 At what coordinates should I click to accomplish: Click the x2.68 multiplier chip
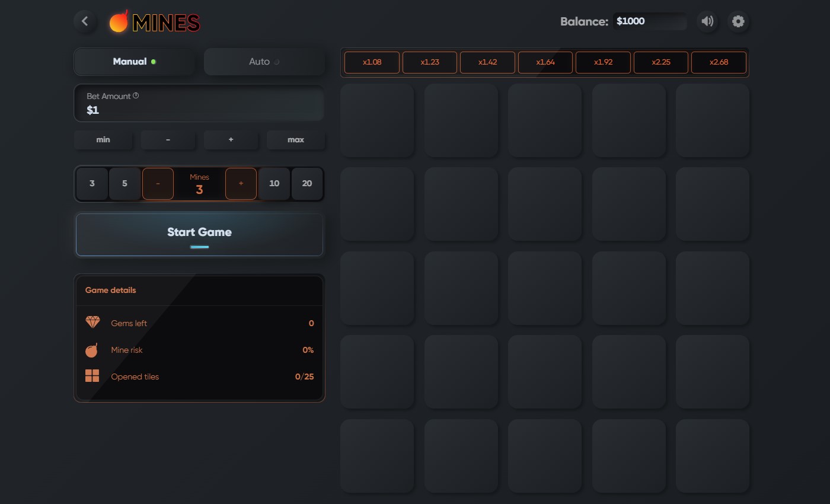(719, 62)
